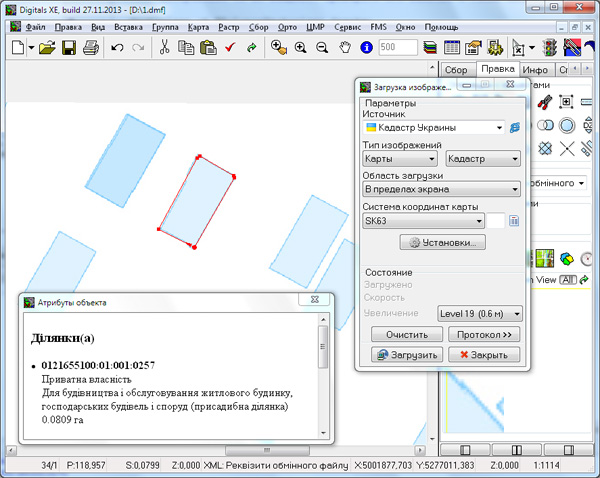Screen dimensions: 600x478
Task: Click the Zoom In magnifier icon
Action: click(x=300, y=47)
